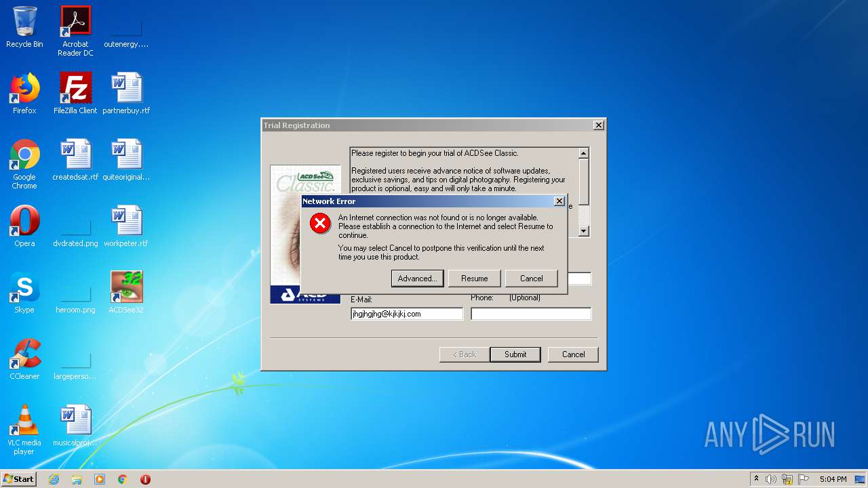This screenshot has height=488, width=868.
Task: Open Internet Explorer in taskbar
Action: click(x=54, y=479)
